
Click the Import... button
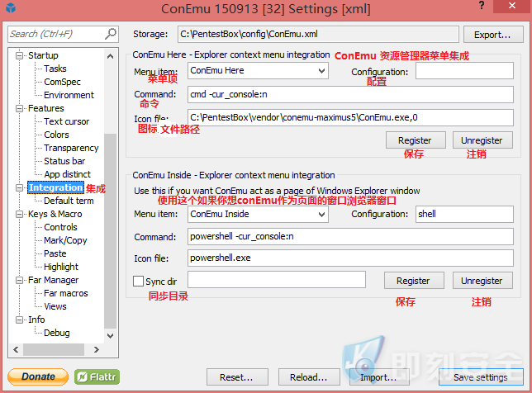[x=379, y=377]
